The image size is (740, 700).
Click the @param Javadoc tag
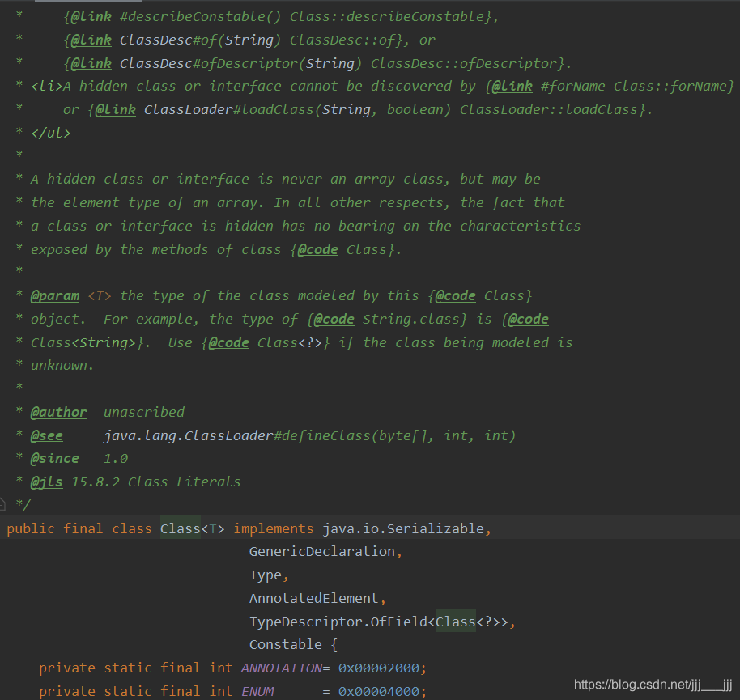pyautogui.click(x=54, y=295)
